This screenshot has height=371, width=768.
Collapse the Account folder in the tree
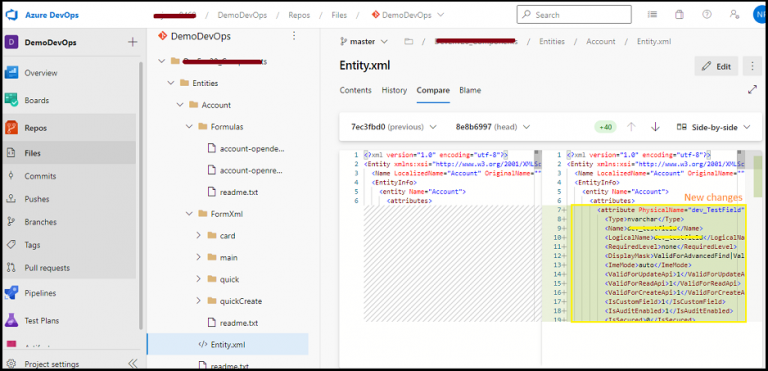tap(180, 105)
